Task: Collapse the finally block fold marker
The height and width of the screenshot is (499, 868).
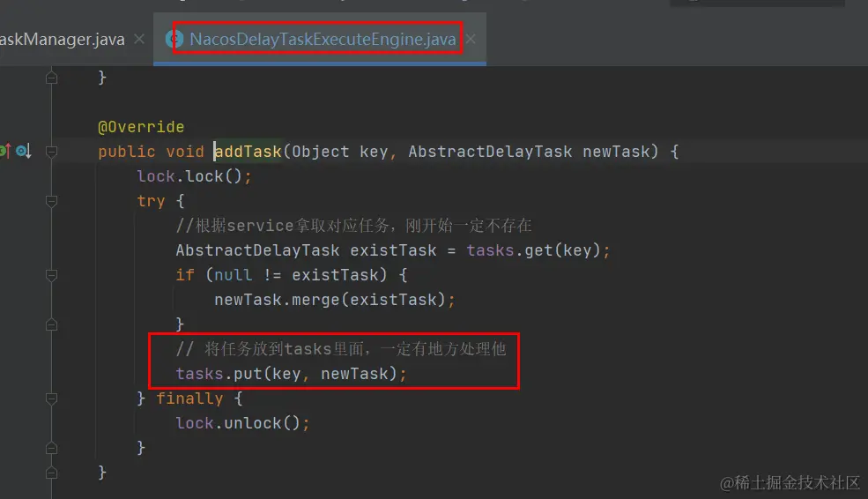Action: 51,398
